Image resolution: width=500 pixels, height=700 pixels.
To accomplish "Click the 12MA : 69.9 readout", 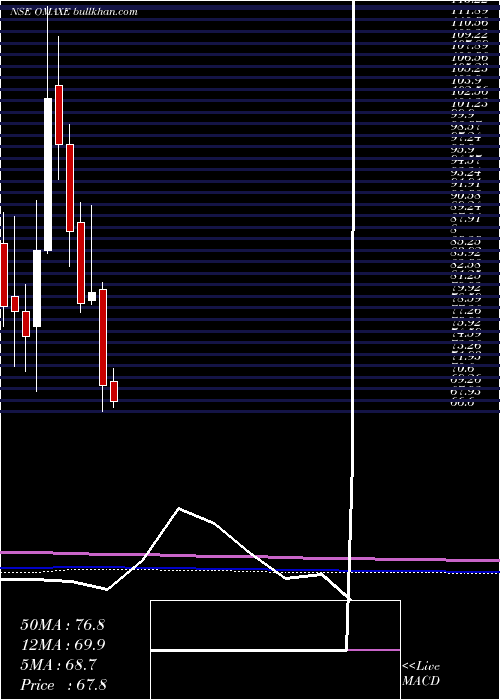I will pyautogui.click(x=62, y=645).
